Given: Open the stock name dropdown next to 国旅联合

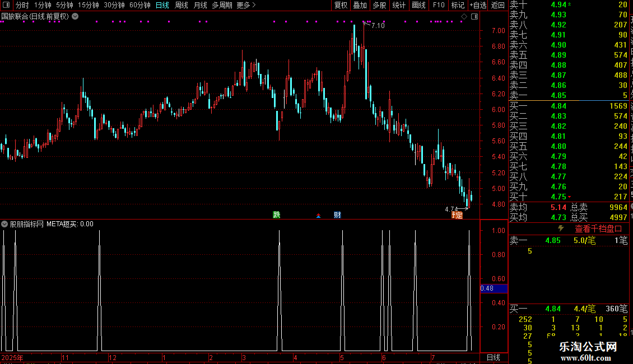Looking at the screenshot, I should 75,17.
